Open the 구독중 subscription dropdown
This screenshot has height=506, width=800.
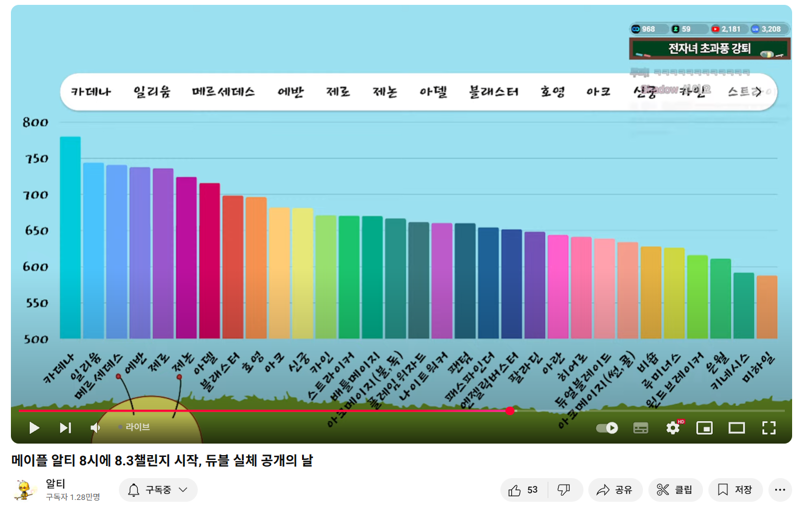[158, 490]
